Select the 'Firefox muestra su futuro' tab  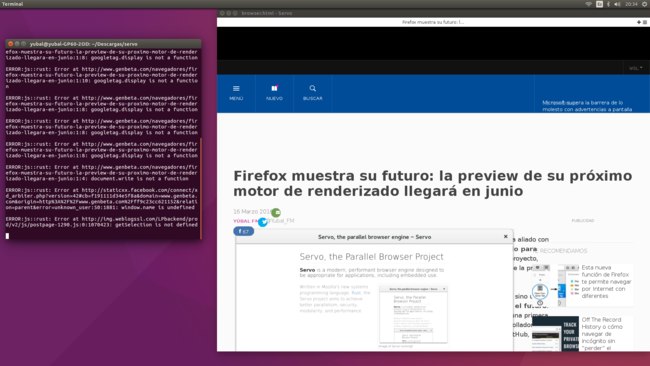pyautogui.click(x=433, y=22)
